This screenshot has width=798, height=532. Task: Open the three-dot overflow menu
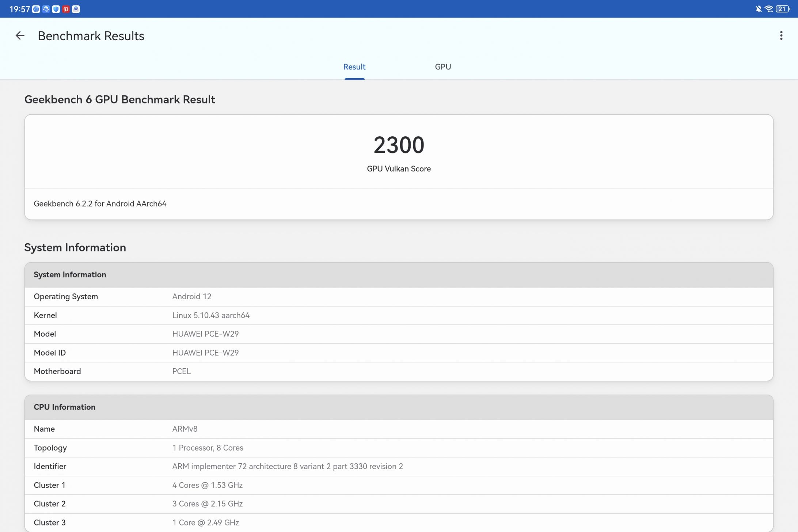pos(781,35)
